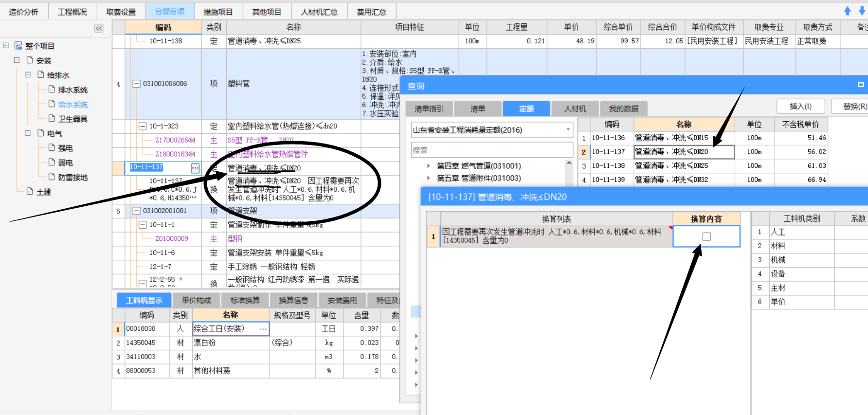Image resolution: width=868 pixels, height=415 pixels.
Task: Click the 漂白粉 material row
Action: click(x=256, y=343)
